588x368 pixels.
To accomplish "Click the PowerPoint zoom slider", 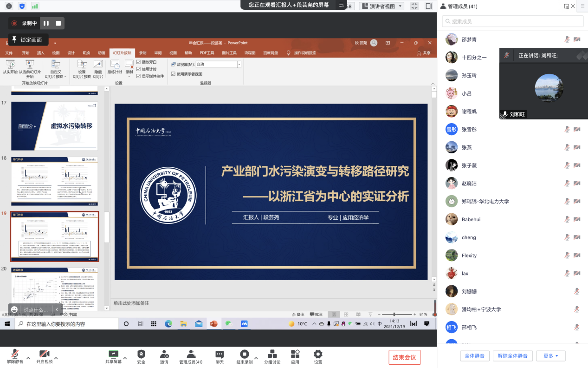I will click(394, 315).
